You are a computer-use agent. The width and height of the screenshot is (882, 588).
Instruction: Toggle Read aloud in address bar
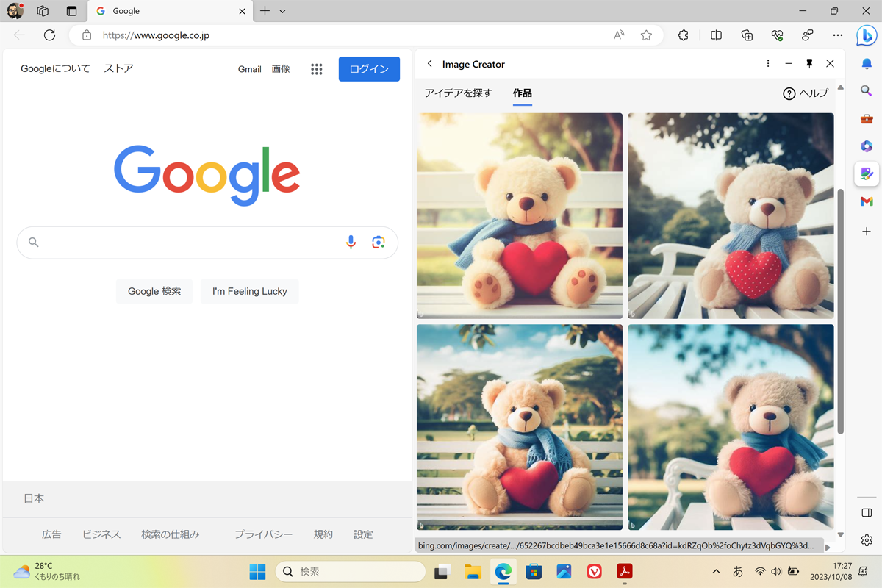coord(619,35)
